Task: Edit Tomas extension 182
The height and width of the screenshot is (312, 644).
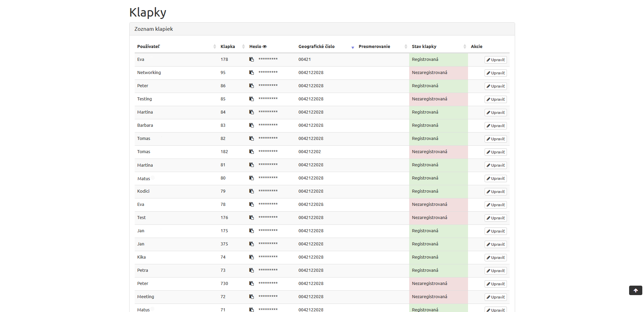Action: pyautogui.click(x=496, y=152)
